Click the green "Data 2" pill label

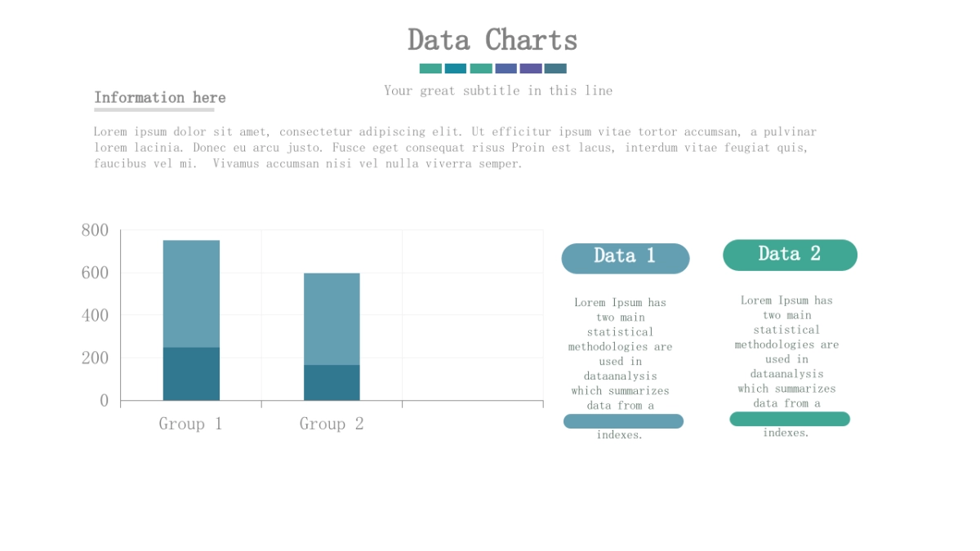click(790, 255)
